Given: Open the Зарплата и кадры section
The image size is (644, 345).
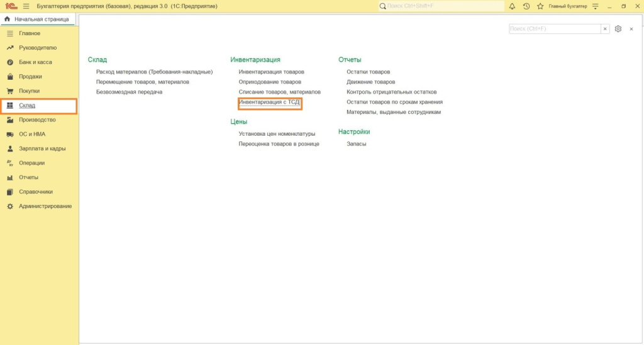Looking at the screenshot, I should (x=39, y=148).
